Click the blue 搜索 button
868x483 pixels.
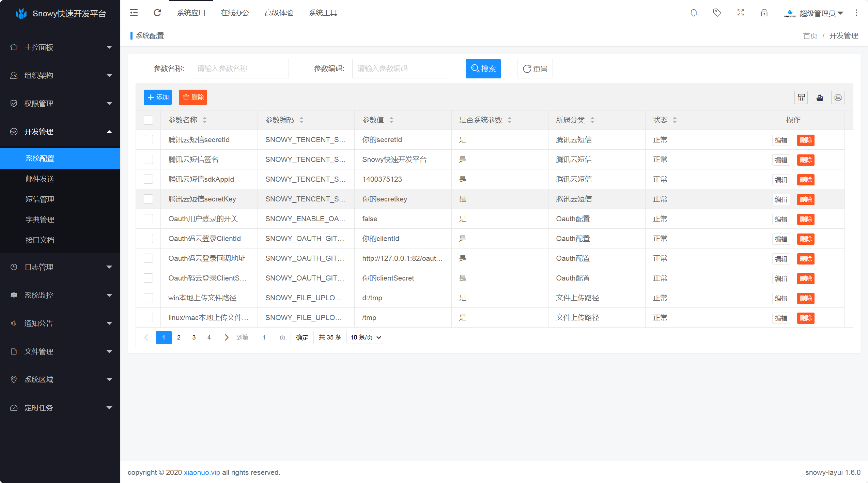pyautogui.click(x=483, y=69)
